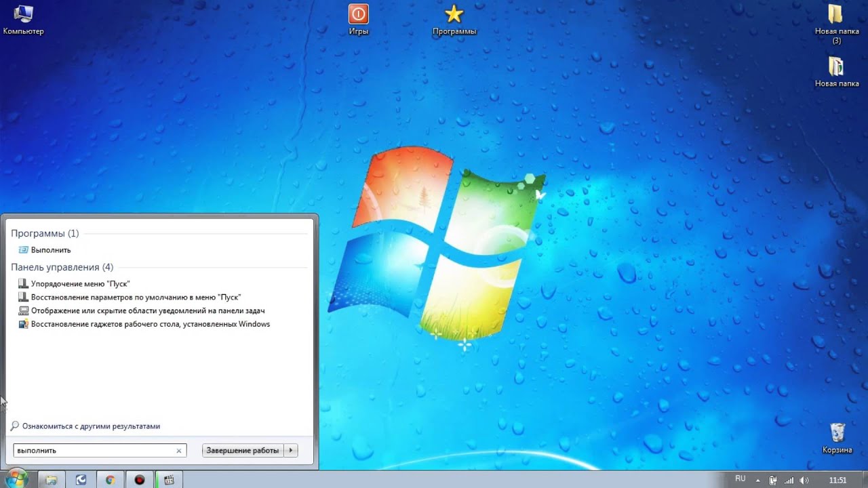Click the volume speaker tray icon
This screenshot has height=488, width=868.
[x=804, y=480]
